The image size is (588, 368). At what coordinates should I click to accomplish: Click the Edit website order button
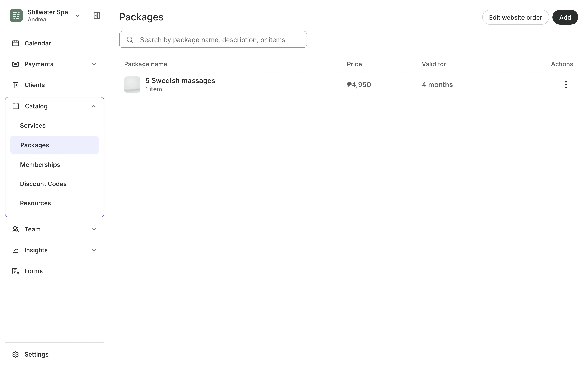[515, 17]
